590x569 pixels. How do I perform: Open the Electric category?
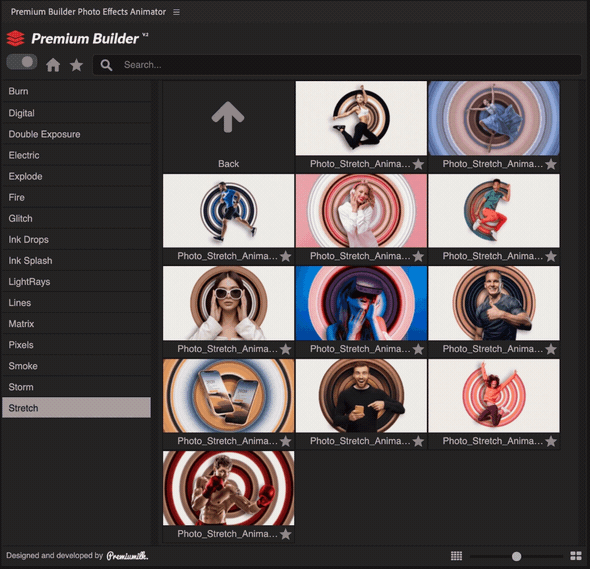coord(76,155)
